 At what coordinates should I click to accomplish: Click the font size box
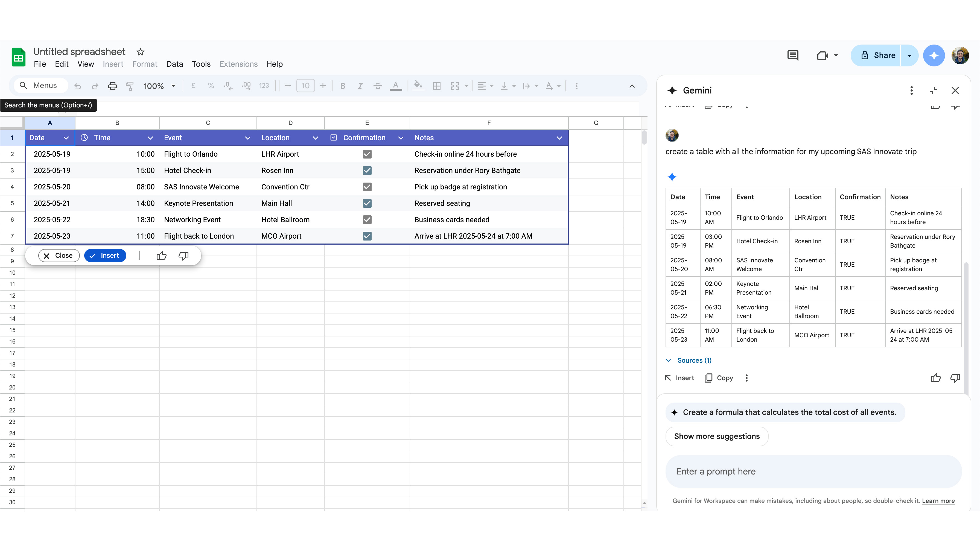coord(305,86)
